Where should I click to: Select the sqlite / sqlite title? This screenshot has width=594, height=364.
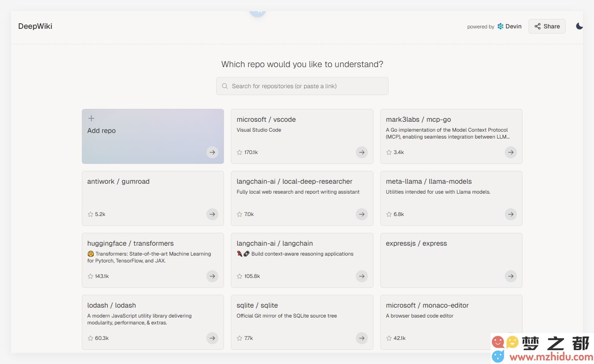(x=257, y=305)
